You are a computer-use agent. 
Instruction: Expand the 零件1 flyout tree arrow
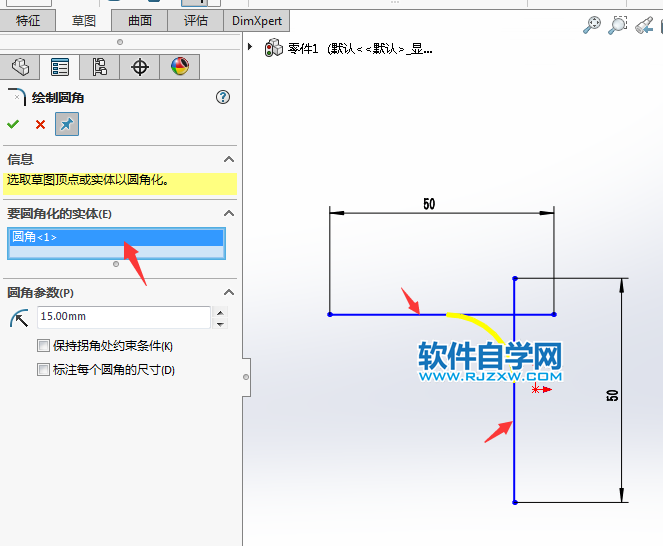point(250,47)
